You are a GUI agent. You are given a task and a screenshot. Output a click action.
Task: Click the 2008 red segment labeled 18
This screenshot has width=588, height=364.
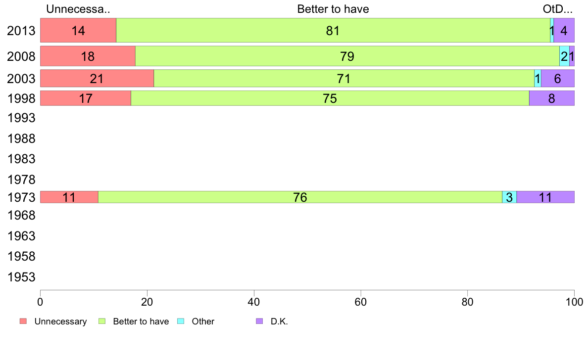[x=88, y=56]
